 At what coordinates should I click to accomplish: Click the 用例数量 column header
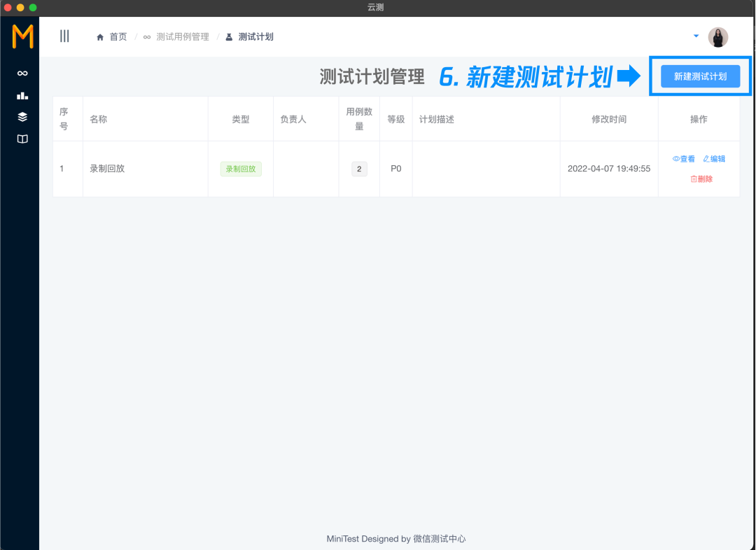pos(359,119)
